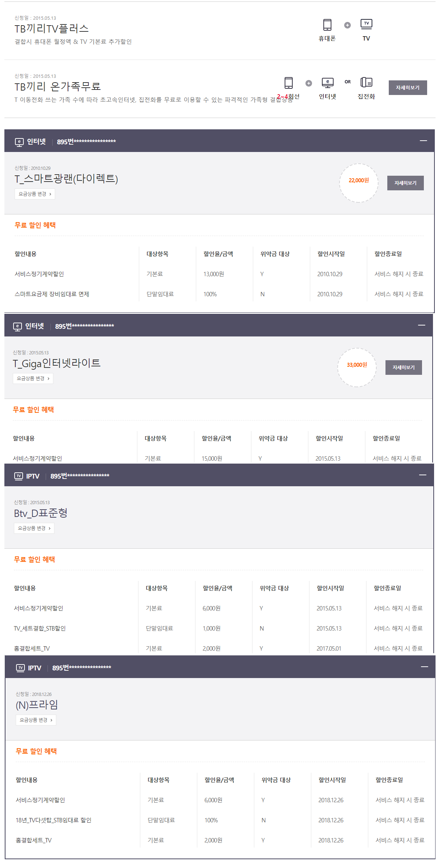
Task: Click the 22,000원 price circle
Action: pyautogui.click(x=358, y=183)
